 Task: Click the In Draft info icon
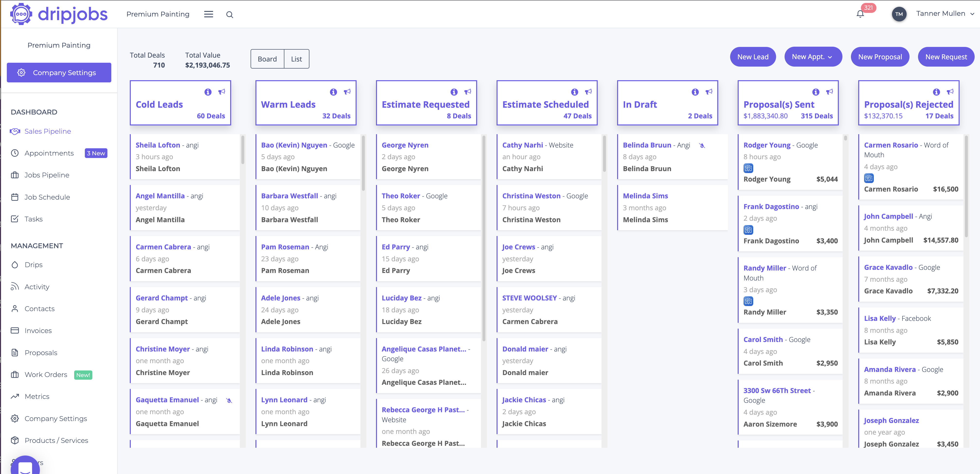695,92
